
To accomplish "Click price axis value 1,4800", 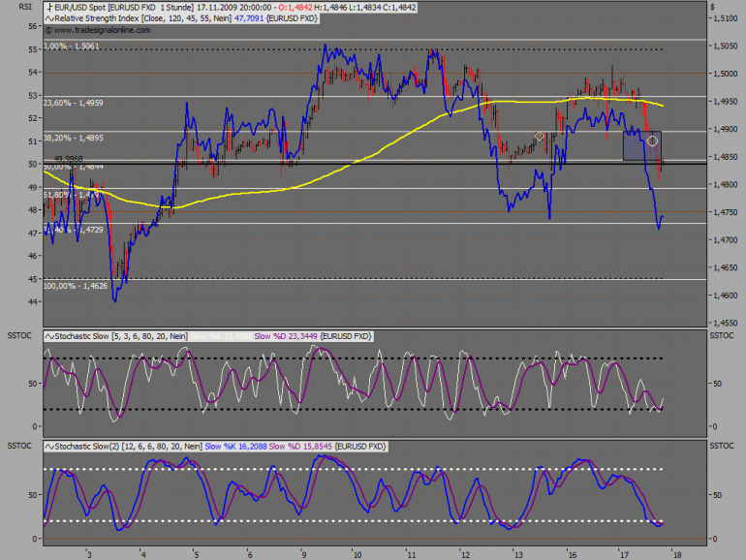I will [x=726, y=185].
